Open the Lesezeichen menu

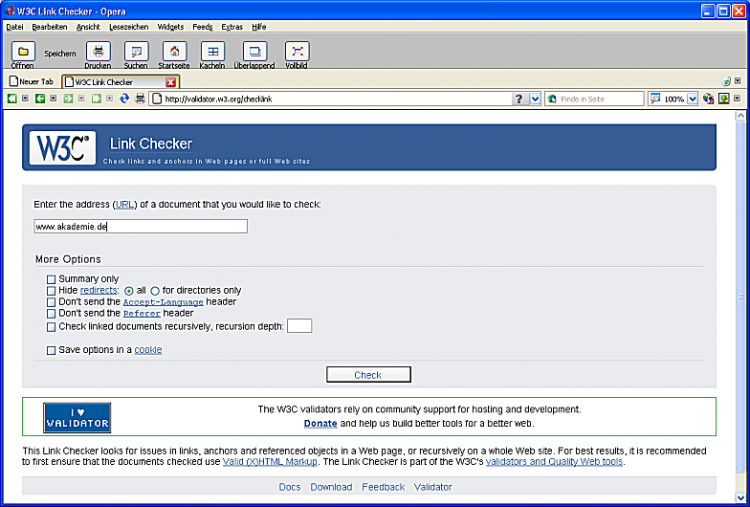pos(128,27)
